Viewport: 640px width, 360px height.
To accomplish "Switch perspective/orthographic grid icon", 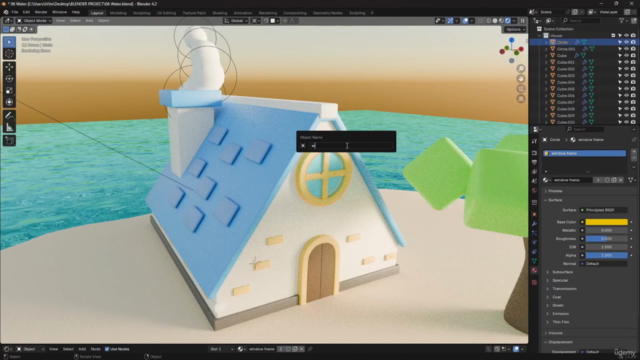I will (521, 99).
